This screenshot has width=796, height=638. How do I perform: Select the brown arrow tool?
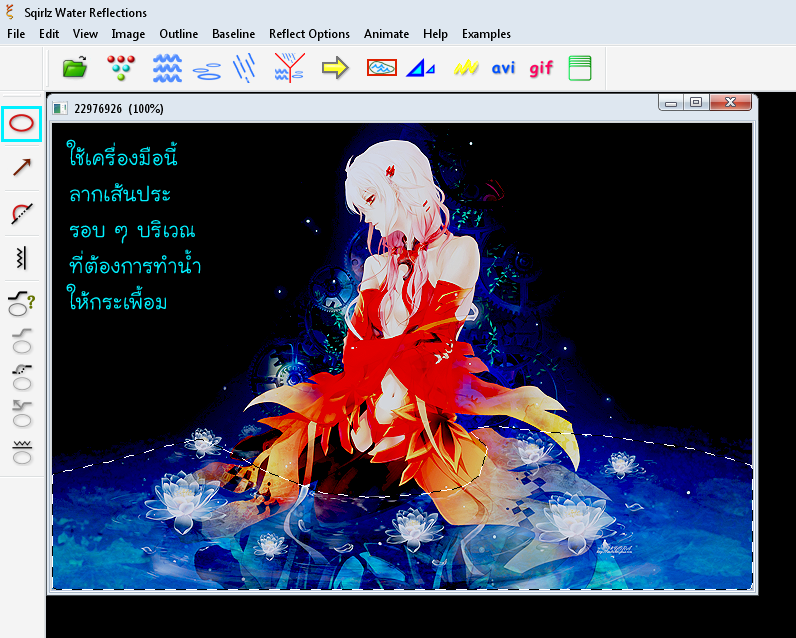click(x=22, y=167)
